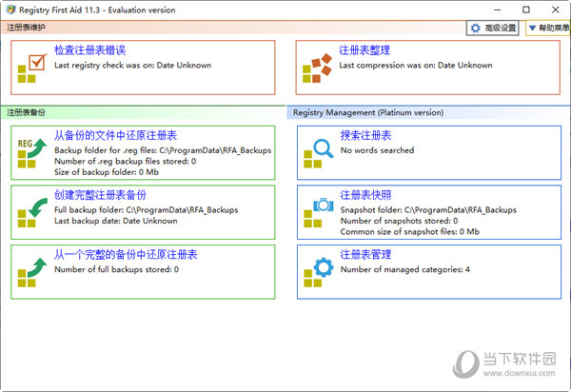Screen dimensions: 571x392
Task: Click 'Size of backup folder: 0 Mb'
Action: 107,172
